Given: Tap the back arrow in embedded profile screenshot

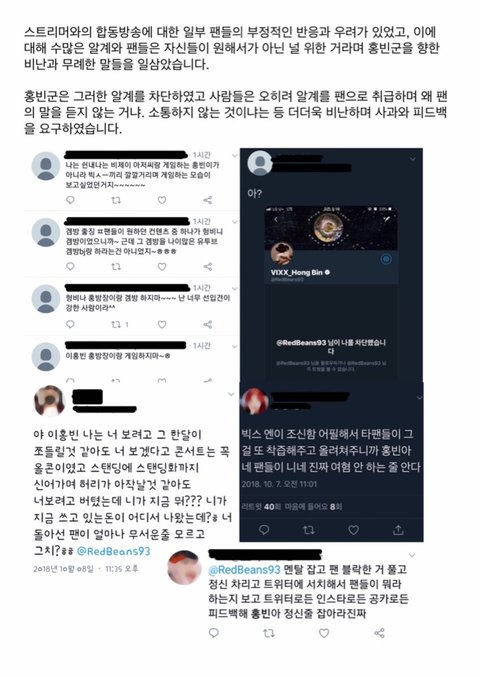Looking at the screenshot, I should (x=276, y=220).
